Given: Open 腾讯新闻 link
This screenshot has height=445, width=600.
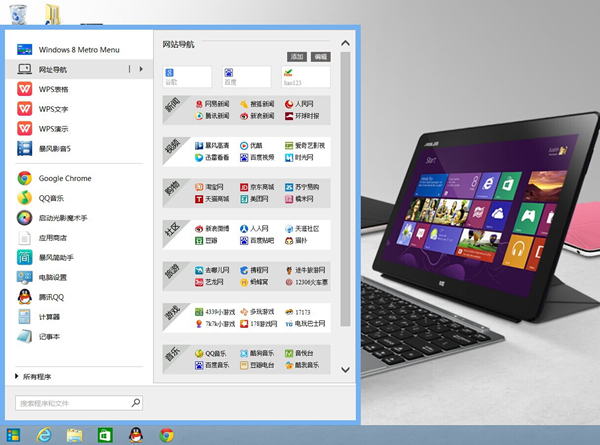Looking at the screenshot, I should 213,116.
